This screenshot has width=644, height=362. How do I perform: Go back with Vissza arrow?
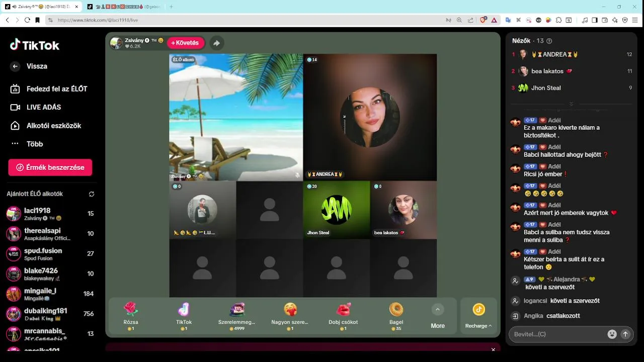(15, 66)
